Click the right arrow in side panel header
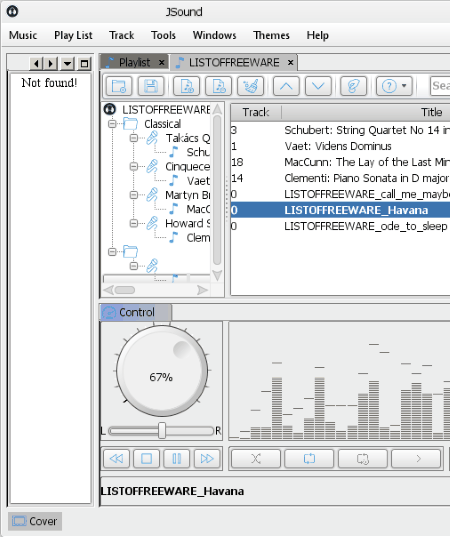 [51, 63]
